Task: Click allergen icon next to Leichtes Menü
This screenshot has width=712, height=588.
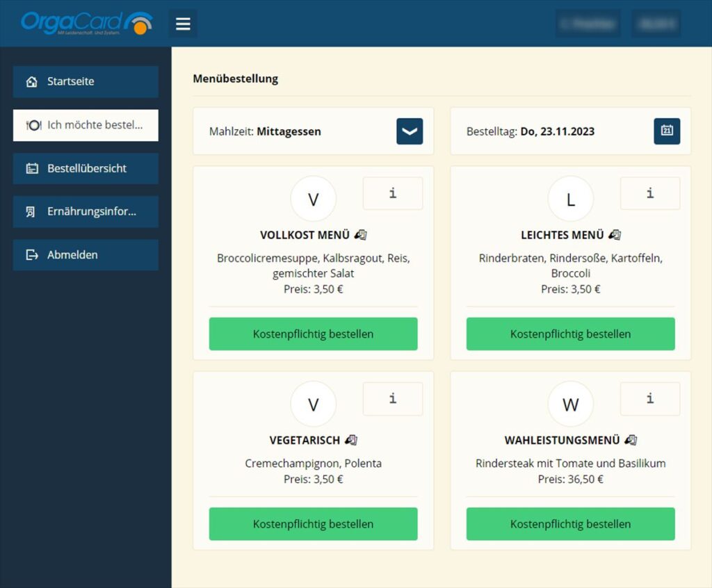Action: point(615,235)
